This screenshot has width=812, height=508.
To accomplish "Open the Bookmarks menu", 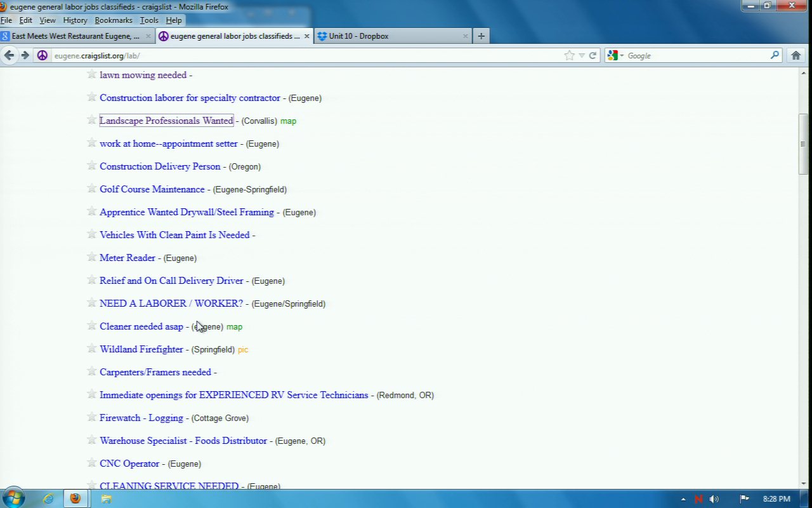I will [114, 20].
